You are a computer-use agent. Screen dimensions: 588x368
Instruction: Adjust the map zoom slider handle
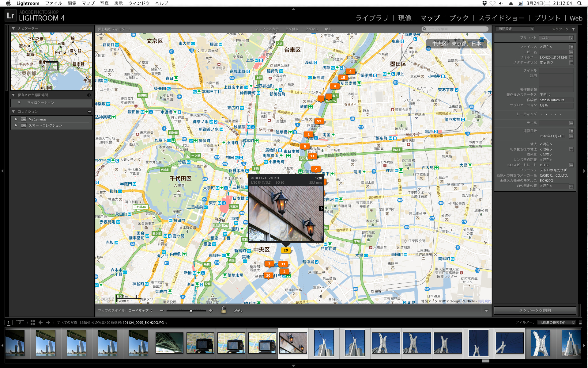tap(191, 311)
